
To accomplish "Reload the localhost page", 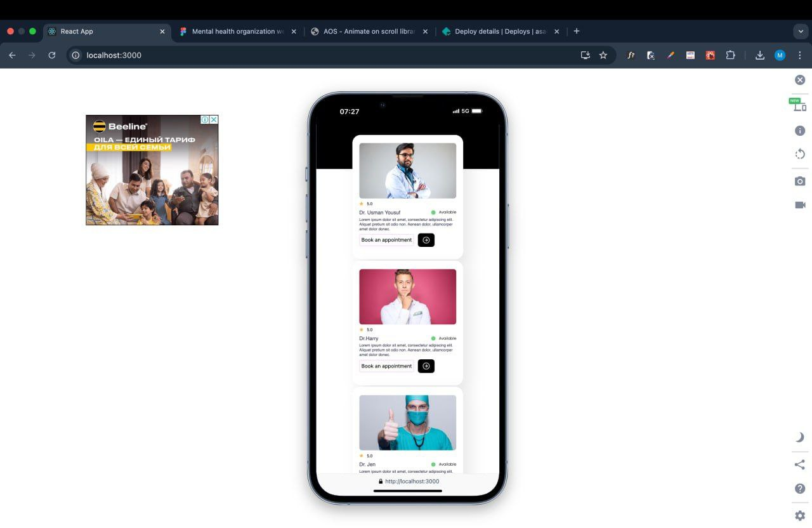I will point(52,55).
